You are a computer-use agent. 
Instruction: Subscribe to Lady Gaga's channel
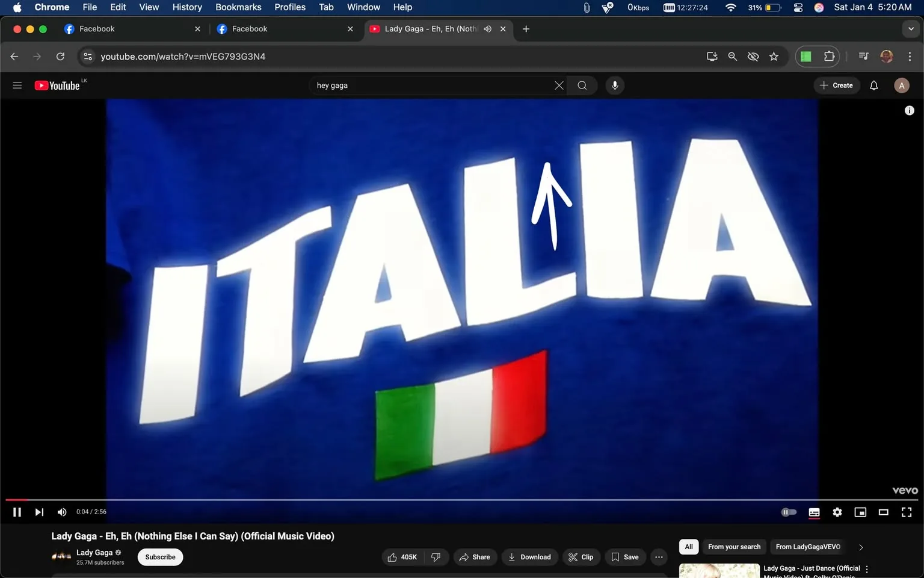pyautogui.click(x=159, y=557)
